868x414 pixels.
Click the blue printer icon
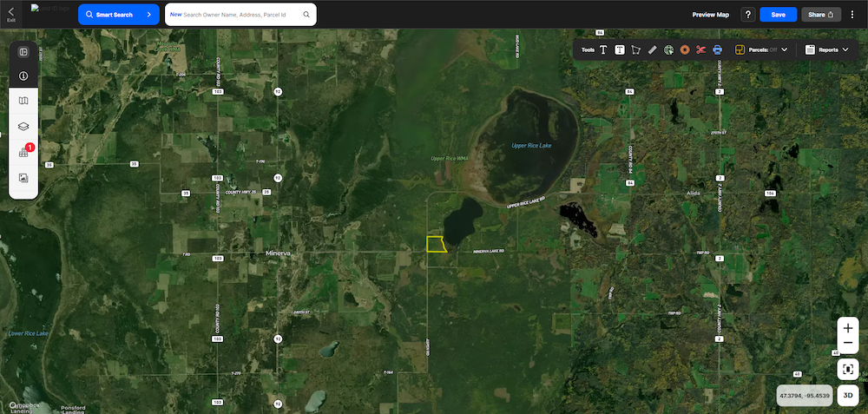point(718,50)
